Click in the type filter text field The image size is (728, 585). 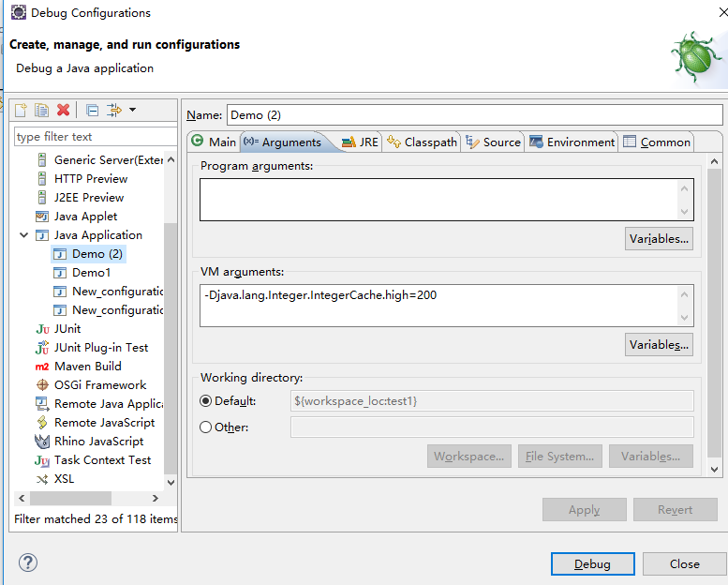[96, 137]
